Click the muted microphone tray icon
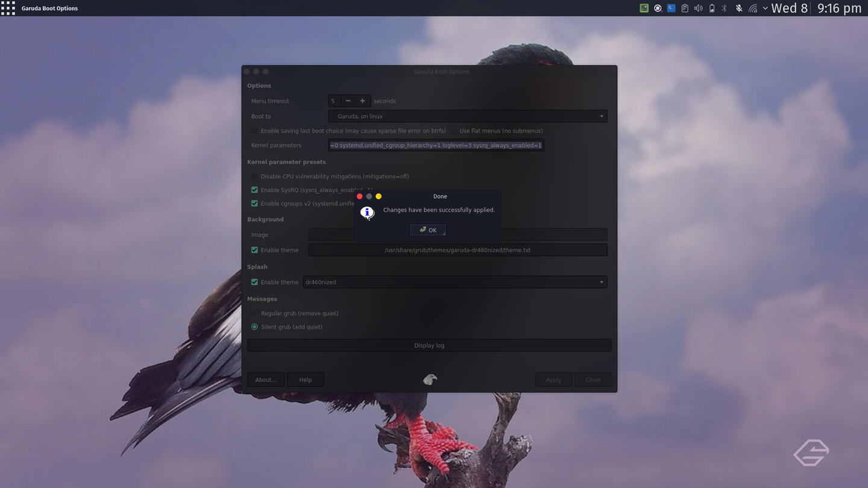The height and width of the screenshot is (488, 868). point(738,8)
